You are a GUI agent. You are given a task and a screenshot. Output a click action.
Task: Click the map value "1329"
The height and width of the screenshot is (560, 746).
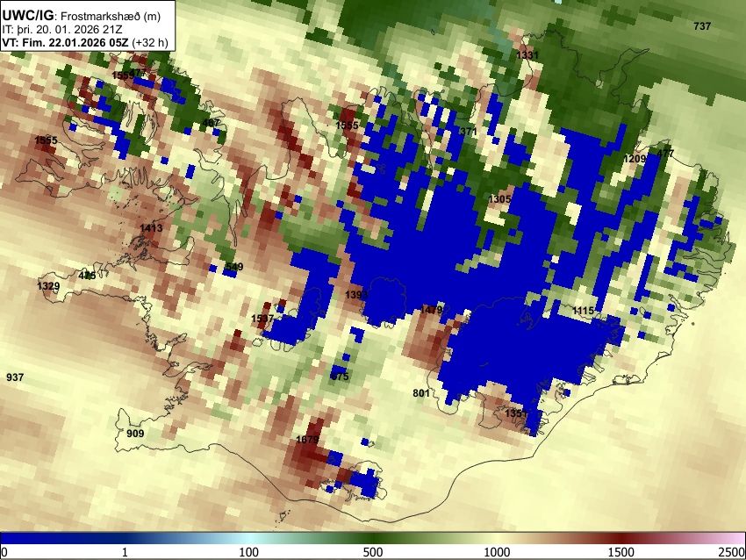click(48, 286)
